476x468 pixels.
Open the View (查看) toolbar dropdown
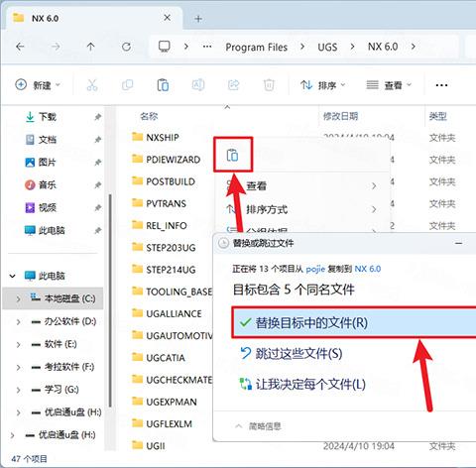[389, 85]
